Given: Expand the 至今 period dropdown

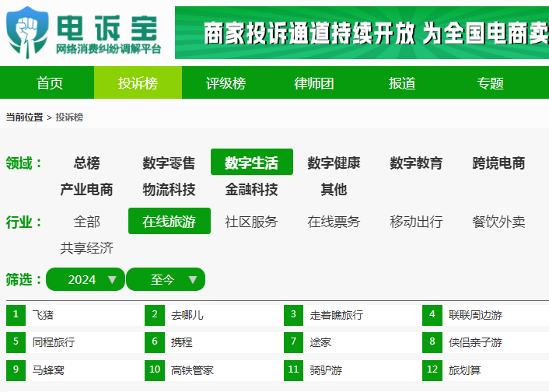Looking at the screenshot, I should click(166, 279).
